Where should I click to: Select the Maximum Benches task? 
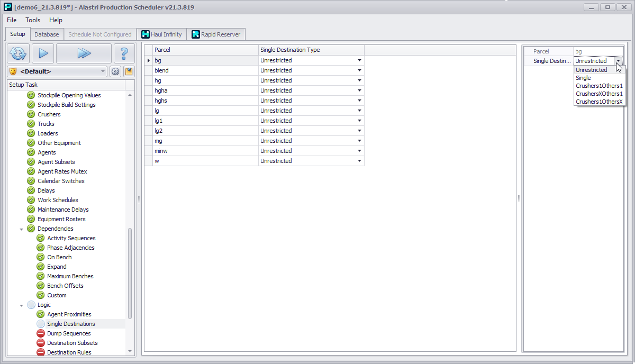point(70,276)
